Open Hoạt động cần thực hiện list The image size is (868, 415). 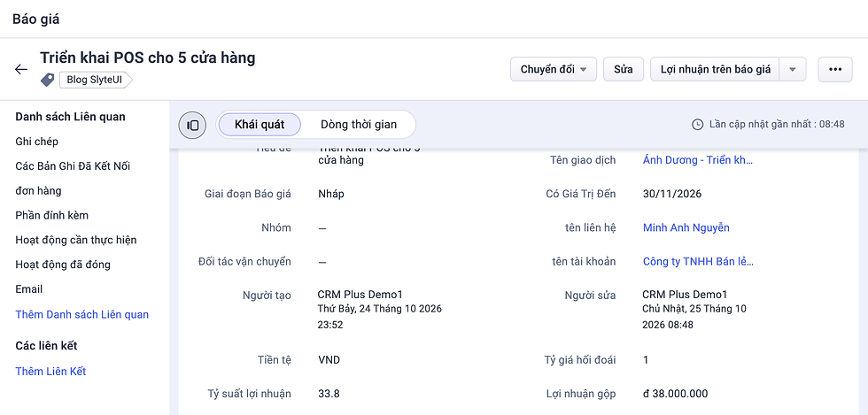point(76,240)
